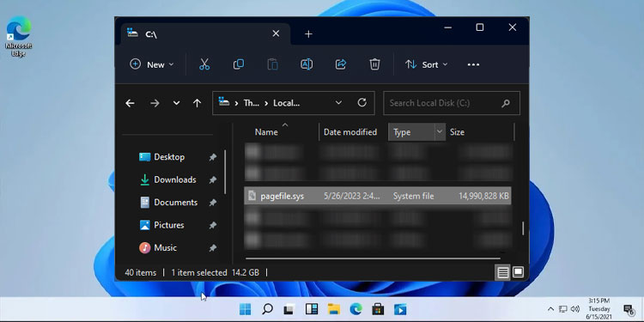
Task: Click the Copy icon in toolbar
Action: pos(238,64)
